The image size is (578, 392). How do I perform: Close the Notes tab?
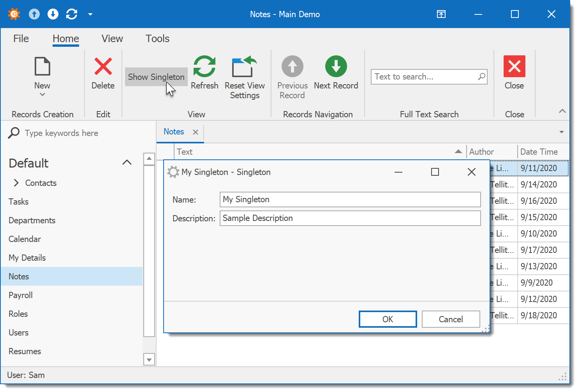[196, 132]
